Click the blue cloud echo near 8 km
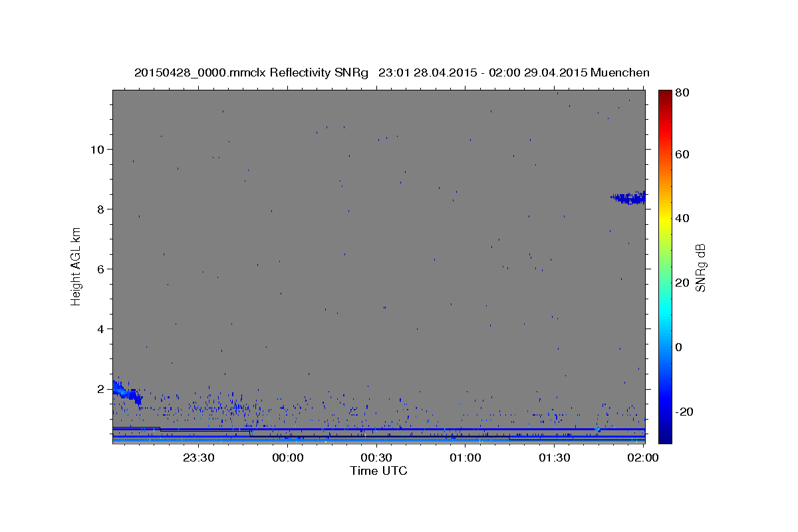This screenshot has height=532, width=798. 628,198
